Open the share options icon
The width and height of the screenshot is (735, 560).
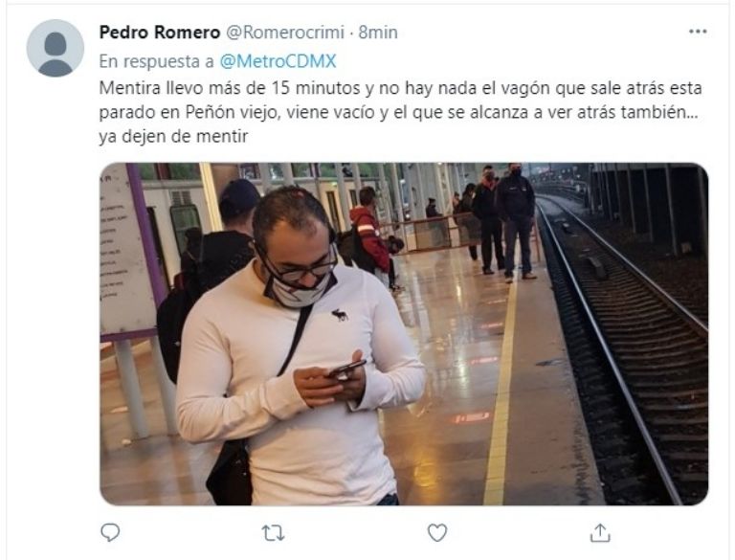[x=600, y=533]
